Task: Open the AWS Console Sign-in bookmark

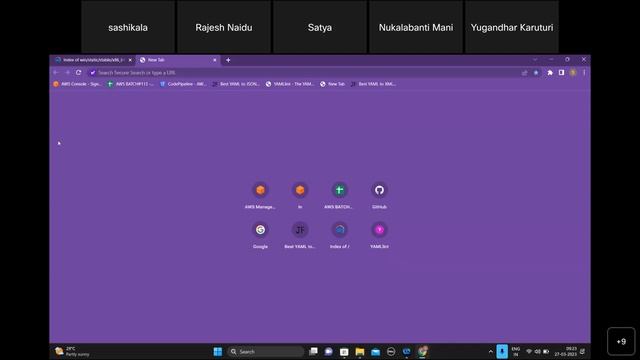Action: click(77, 84)
